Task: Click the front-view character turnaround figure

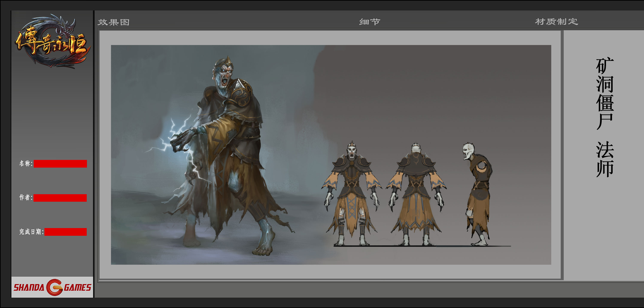Action: coord(351,193)
